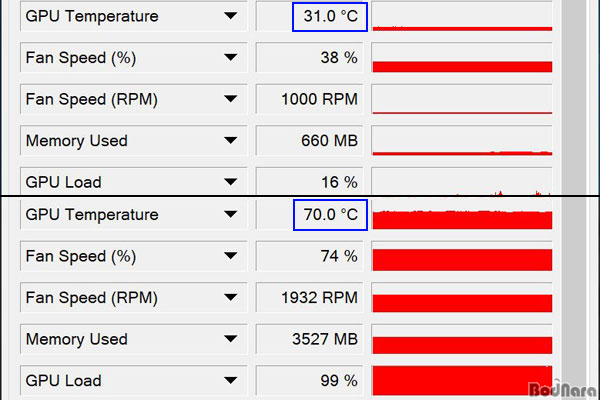Open dropdown arrow for Fan Speed (%) reading 74 %

(230, 256)
